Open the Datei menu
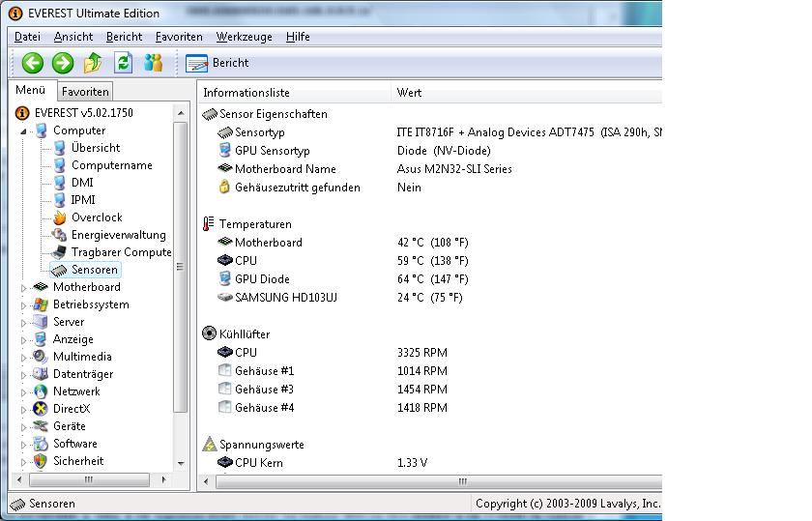The height and width of the screenshot is (521, 812). coord(27,37)
